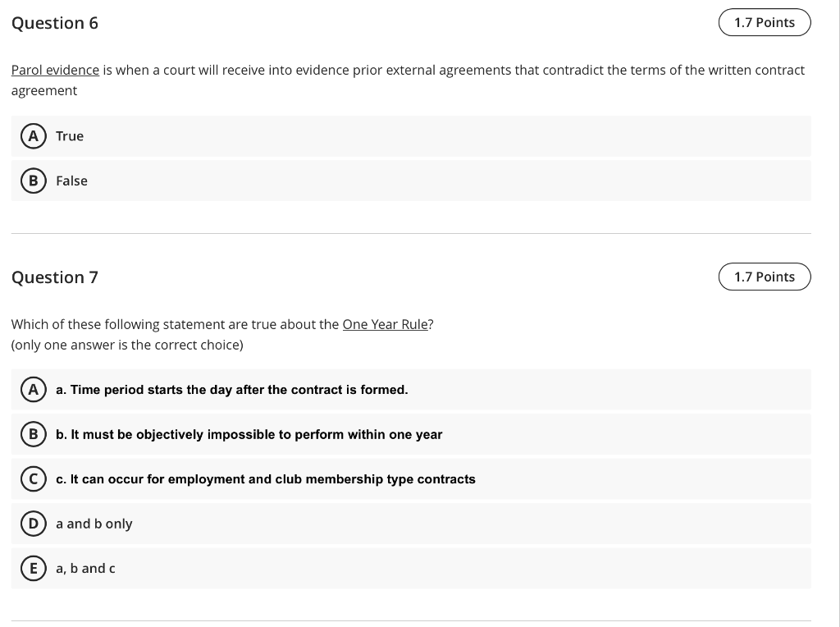Click the Question 7 heading
This screenshot has width=840, height=627.
pyautogui.click(x=54, y=277)
